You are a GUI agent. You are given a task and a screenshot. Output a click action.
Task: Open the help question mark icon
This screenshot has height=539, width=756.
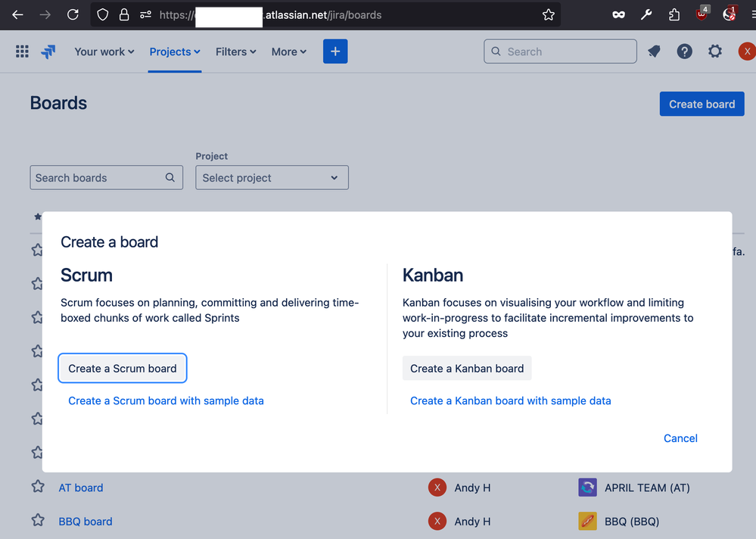pyautogui.click(x=684, y=51)
